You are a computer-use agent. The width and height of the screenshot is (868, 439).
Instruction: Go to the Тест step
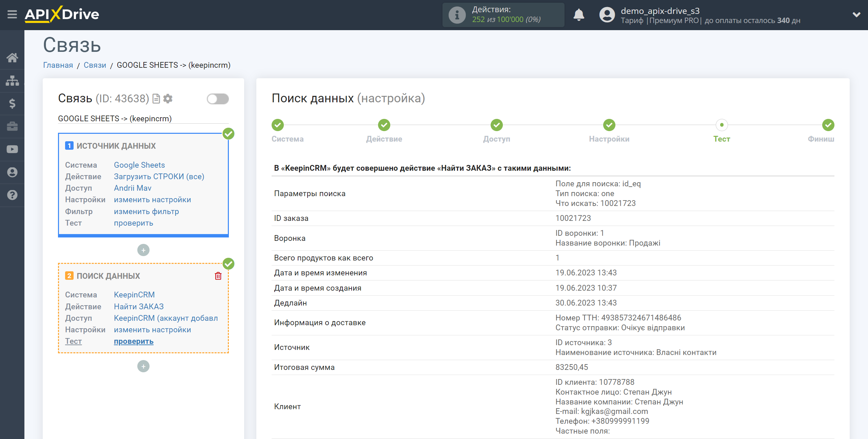[722, 125]
